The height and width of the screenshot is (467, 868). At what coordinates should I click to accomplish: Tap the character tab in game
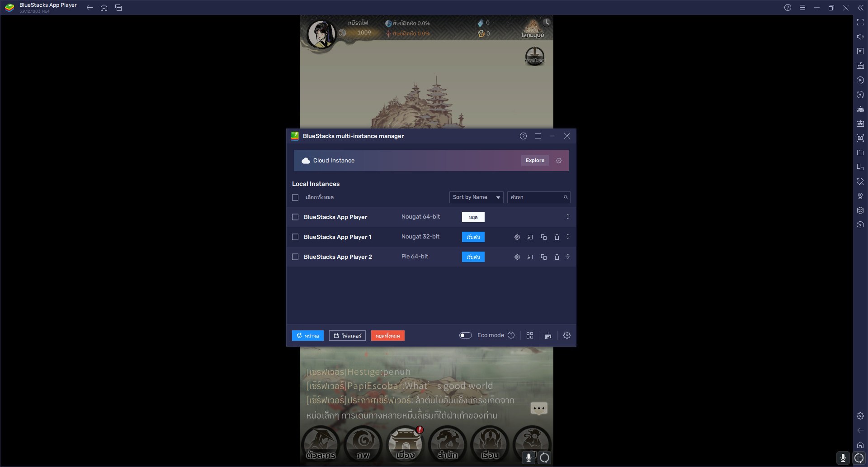pos(321,443)
